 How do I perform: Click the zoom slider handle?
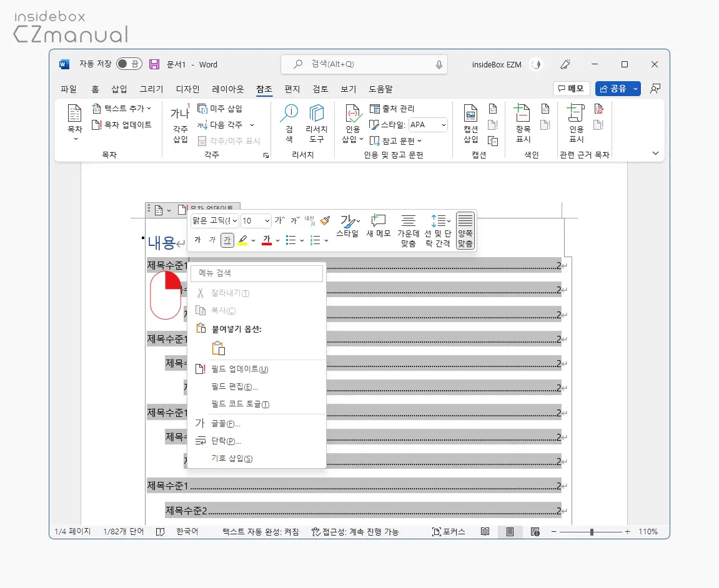pyautogui.click(x=592, y=532)
